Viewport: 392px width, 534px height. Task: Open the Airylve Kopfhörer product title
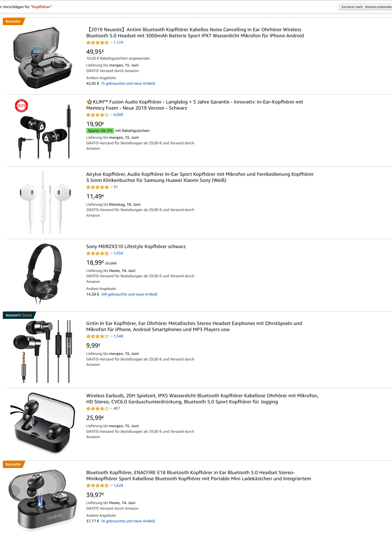(200, 177)
